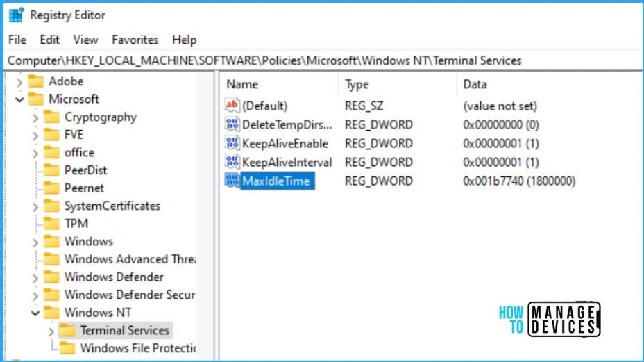The height and width of the screenshot is (362, 644).
Task: Click the 0x001b7740 (1800000) data cell
Action: pyautogui.click(x=519, y=181)
